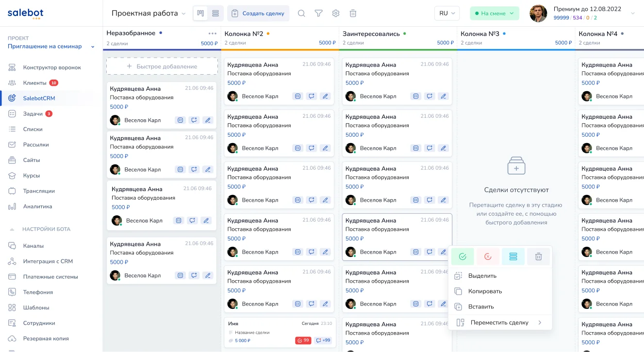Select Выделить in the context menu
This screenshot has height=352, width=644.
482,276
